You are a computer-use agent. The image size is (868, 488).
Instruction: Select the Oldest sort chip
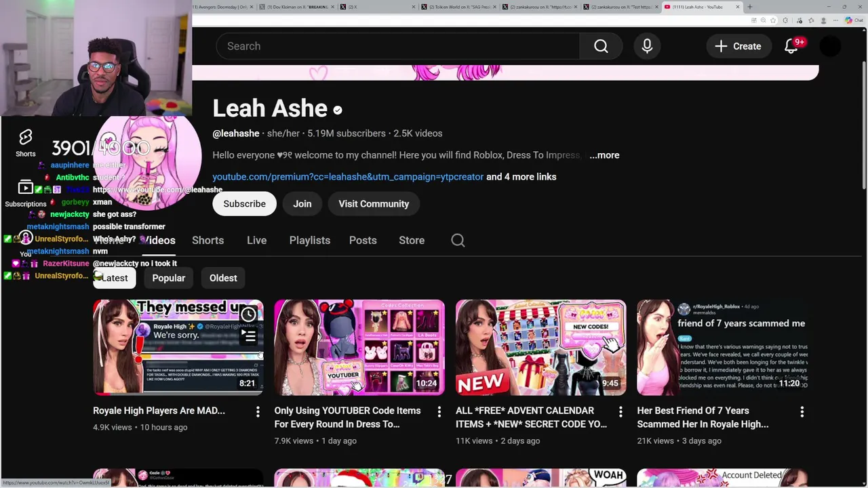coord(223,278)
